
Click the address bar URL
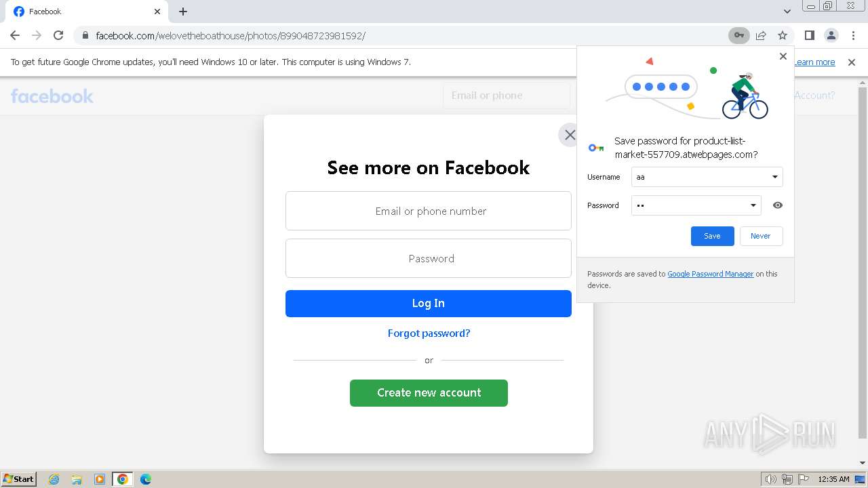tap(231, 35)
